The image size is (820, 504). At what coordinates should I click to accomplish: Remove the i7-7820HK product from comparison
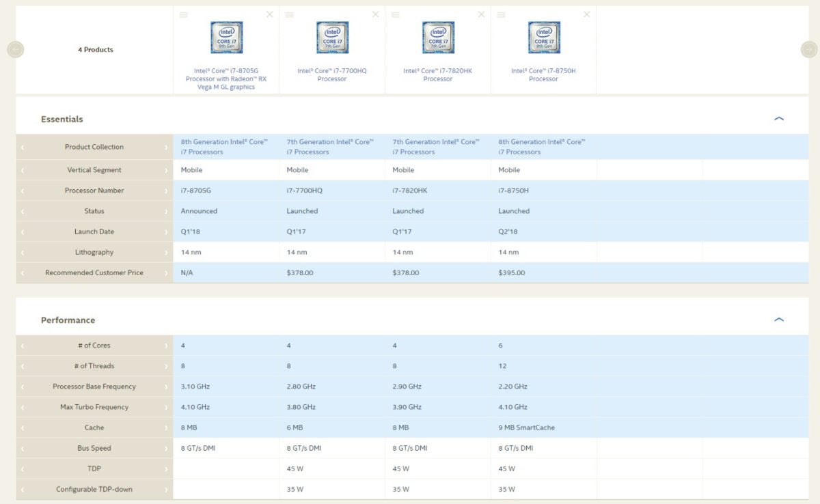tap(482, 14)
